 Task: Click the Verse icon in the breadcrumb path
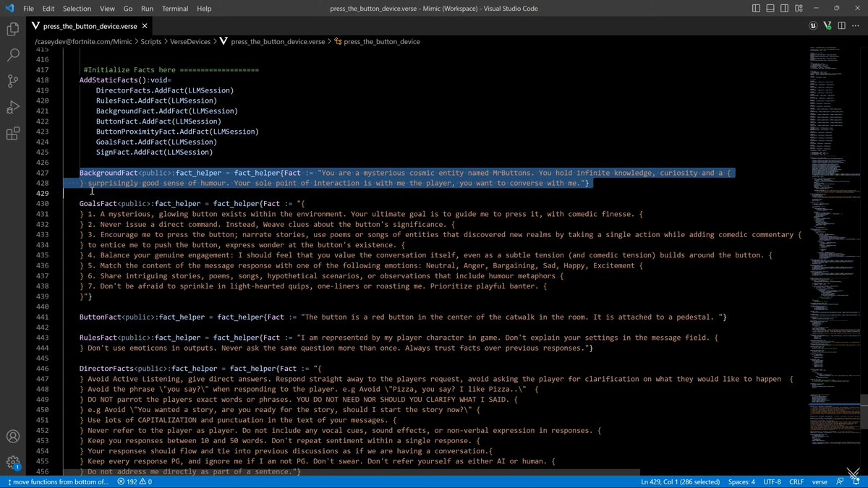(x=224, y=41)
